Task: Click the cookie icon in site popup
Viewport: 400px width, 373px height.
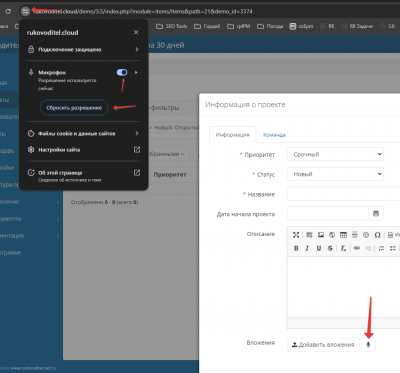Action: [x=31, y=133]
